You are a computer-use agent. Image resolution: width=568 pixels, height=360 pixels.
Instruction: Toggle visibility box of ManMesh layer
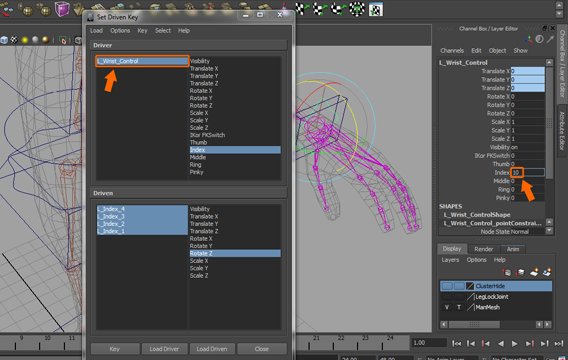[x=447, y=307]
